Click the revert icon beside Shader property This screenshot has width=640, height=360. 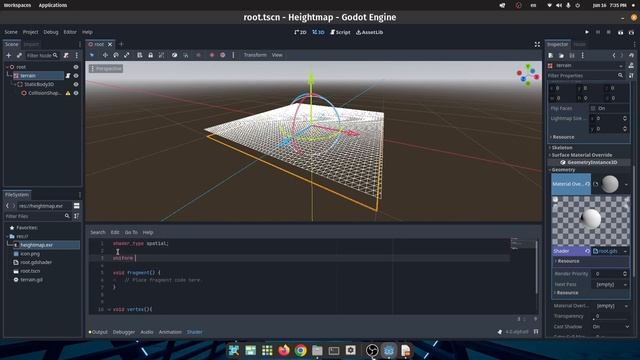click(587, 251)
